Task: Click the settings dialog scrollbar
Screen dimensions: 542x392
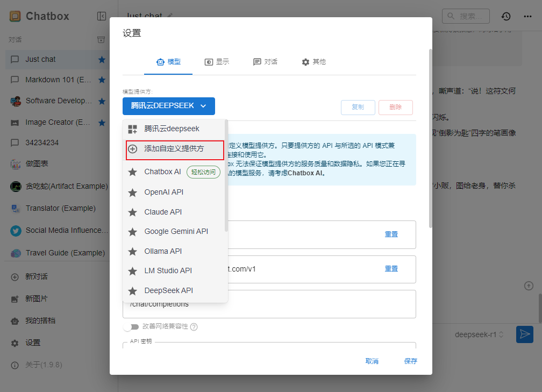Action: pyautogui.click(x=430, y=138)
